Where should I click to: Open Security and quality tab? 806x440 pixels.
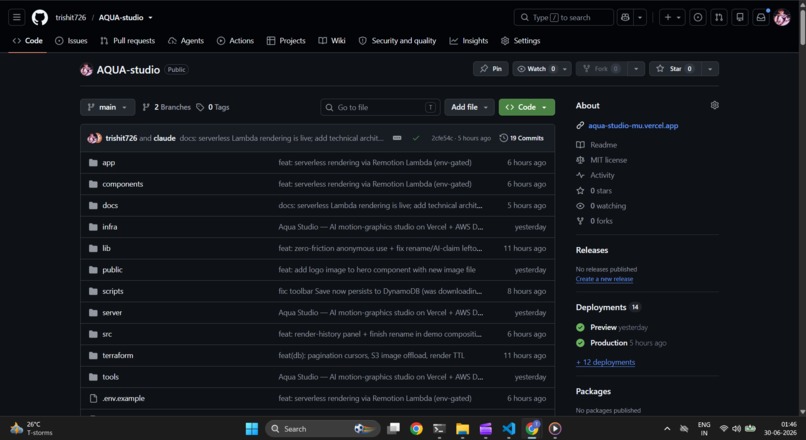tap(397, 41)
